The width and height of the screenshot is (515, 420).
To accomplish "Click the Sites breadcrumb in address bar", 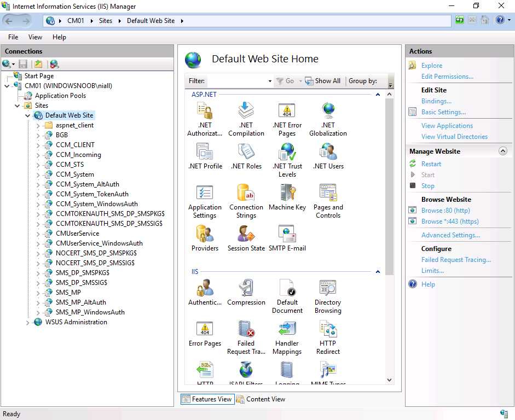I will coord(106,21).
